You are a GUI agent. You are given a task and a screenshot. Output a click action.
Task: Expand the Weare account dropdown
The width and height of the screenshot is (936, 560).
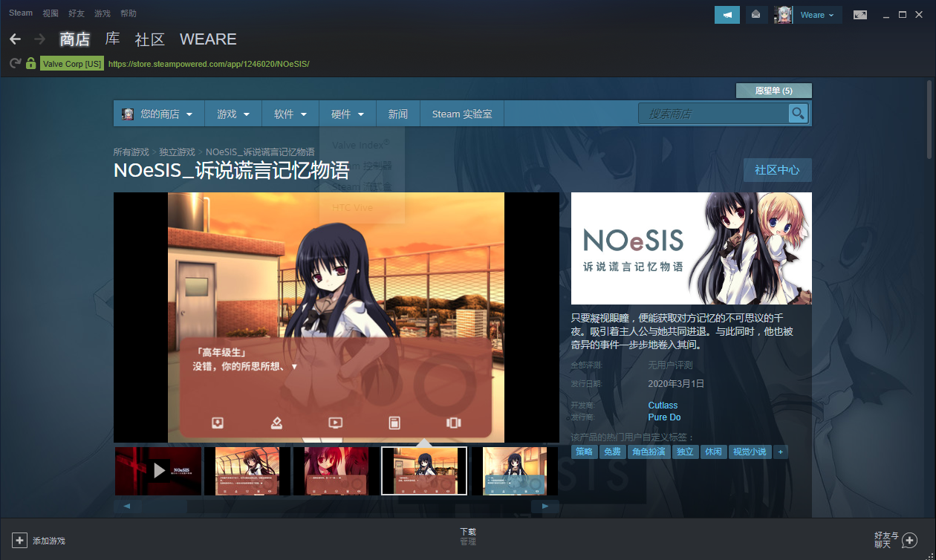[x=817, y=15]
